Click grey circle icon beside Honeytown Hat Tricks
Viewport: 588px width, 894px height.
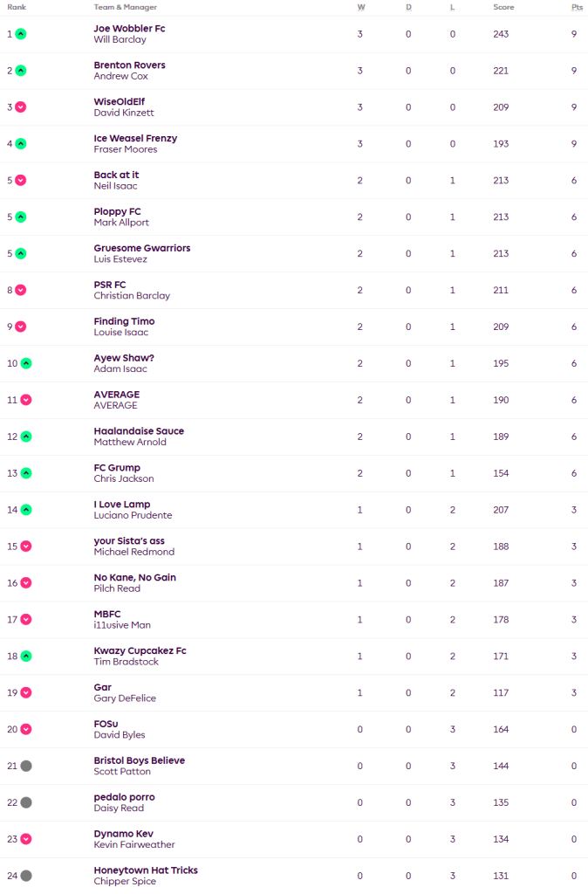(26, 876)
